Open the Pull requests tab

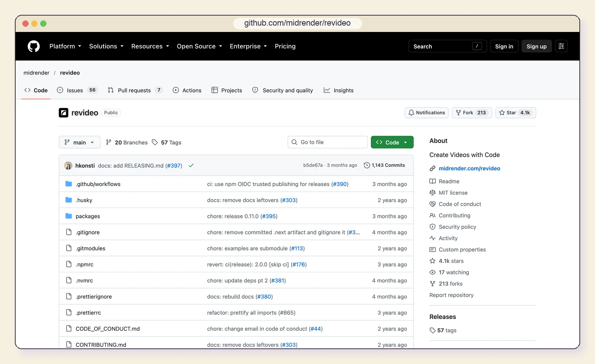point(135,90)
